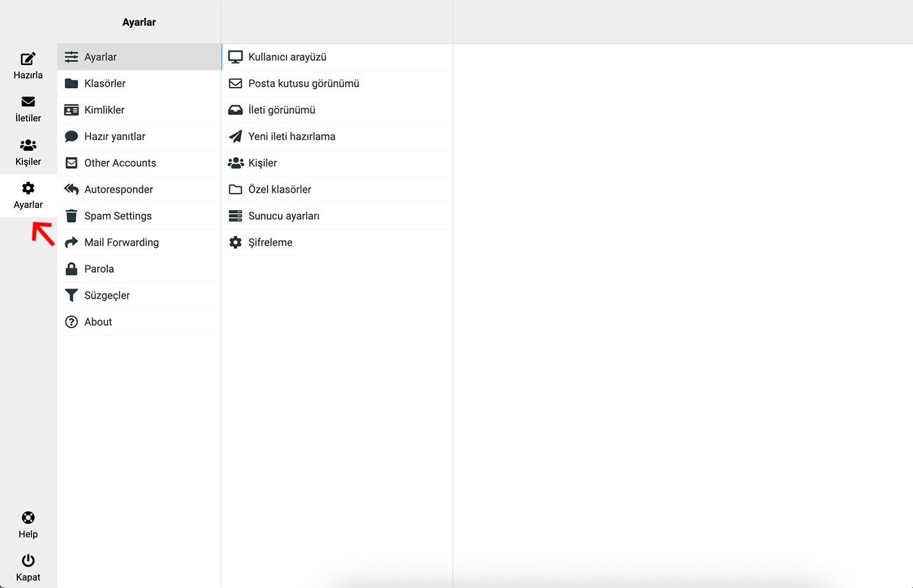Choose Sunucu ayarları option
The width and height of the screenshot is (913, 588).
[284, 216]
